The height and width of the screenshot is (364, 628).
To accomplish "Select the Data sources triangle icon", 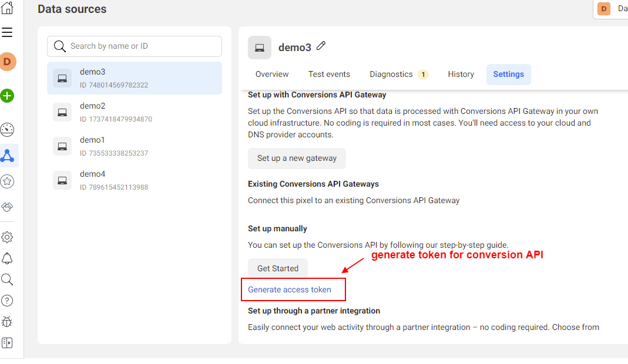I will (x=7, y=156).
